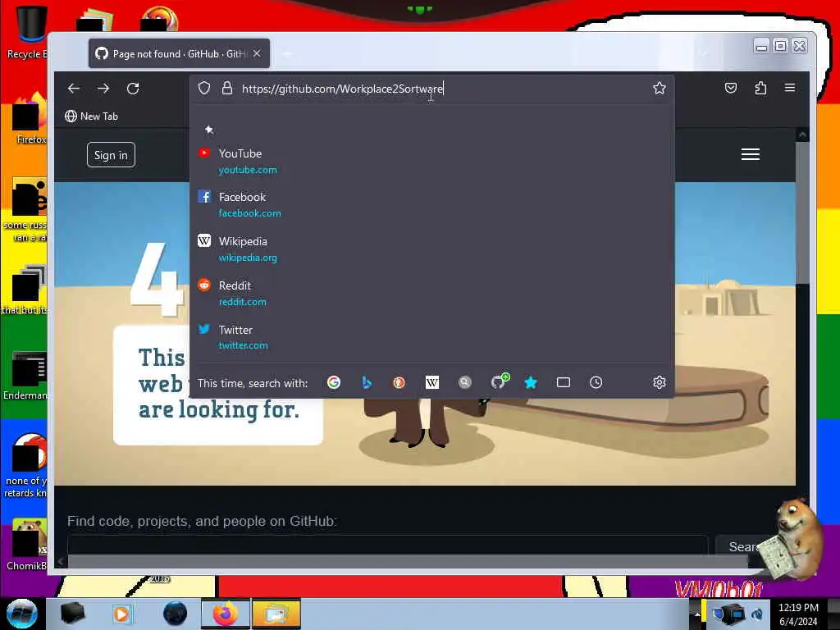Open the New Tab bookmark
The image size is (840, 630).
click(x=91, y=116)
